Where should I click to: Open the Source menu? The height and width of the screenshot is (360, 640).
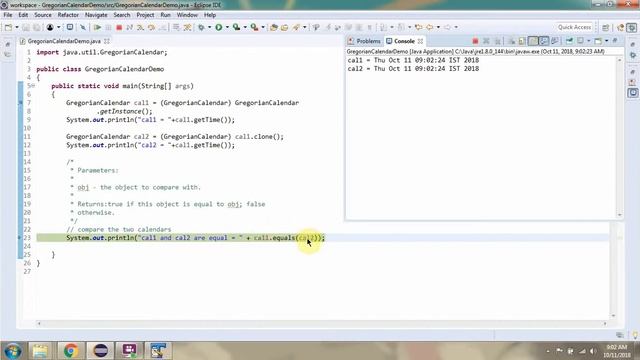(43, 15)
